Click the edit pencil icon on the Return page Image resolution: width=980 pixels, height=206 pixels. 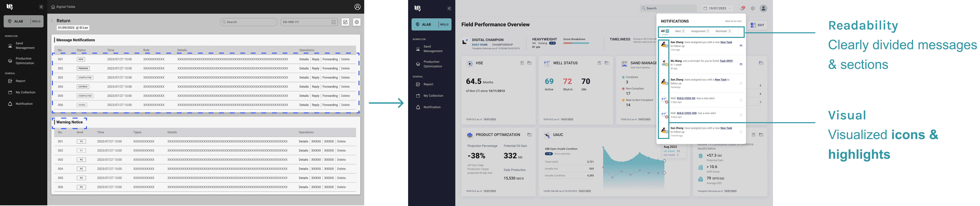(x=345, y=22)
